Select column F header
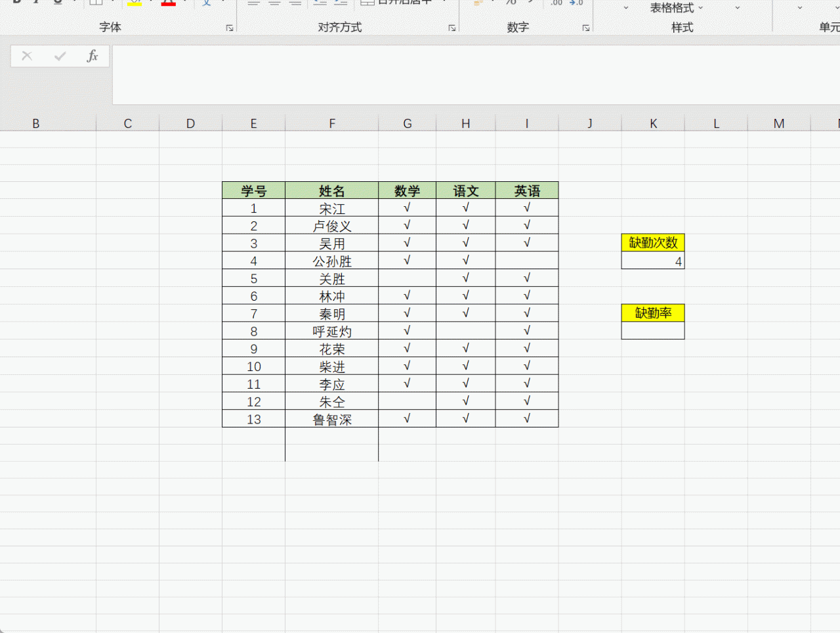840x633 pixels. [x=332, y=123]
